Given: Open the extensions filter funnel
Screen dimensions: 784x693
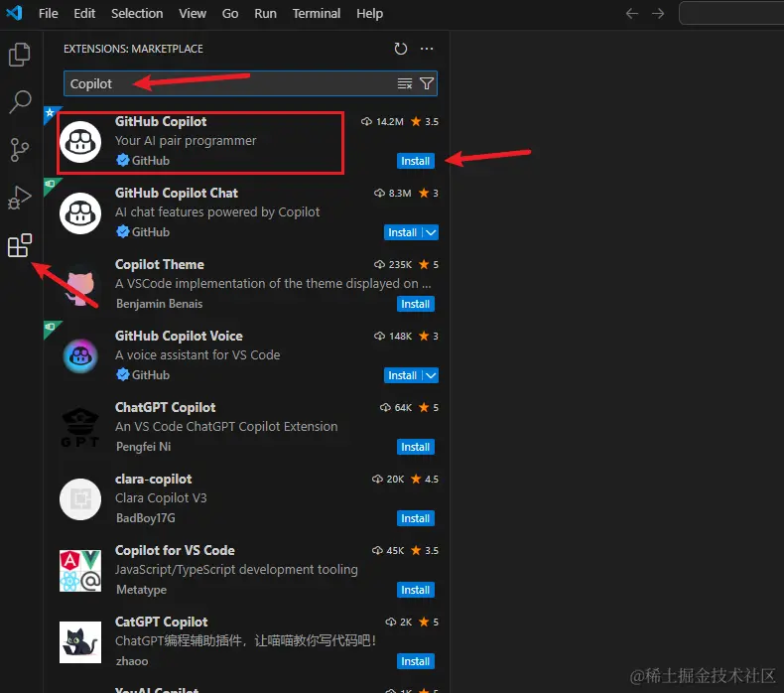Looking at the screenshot, I should point(427,83).
